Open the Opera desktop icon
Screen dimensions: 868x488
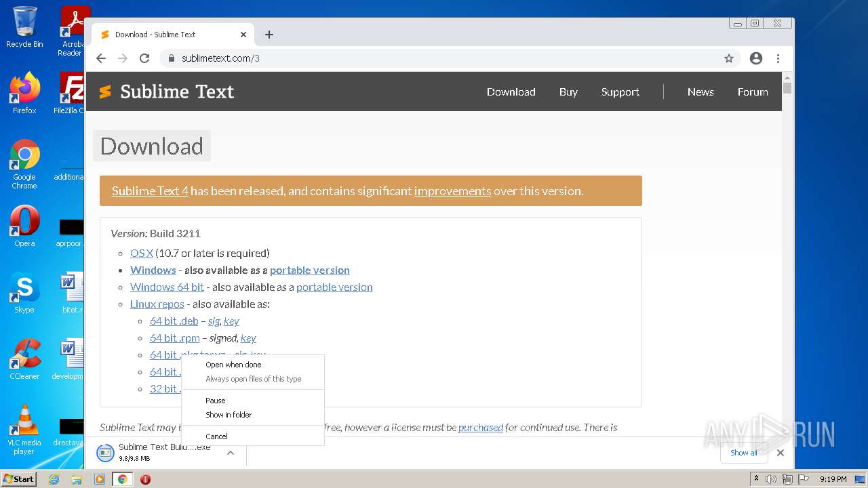[x=24, y=226]
